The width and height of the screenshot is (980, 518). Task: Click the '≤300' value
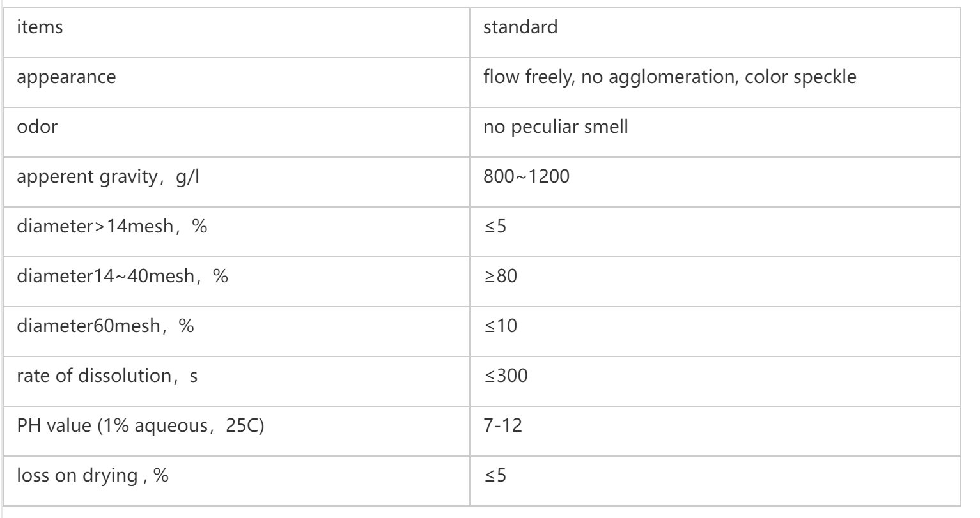(505, 376)
